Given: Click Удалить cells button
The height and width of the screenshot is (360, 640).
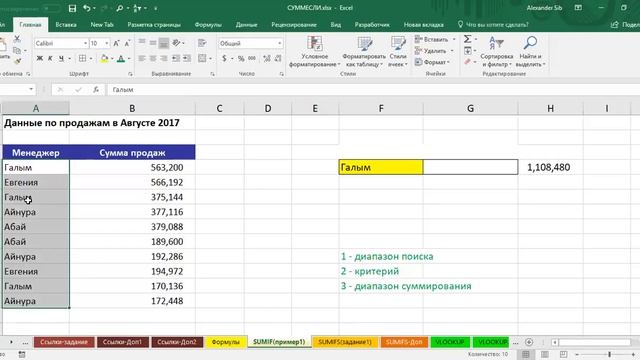Looking at the screenshot, I should [x=435, y=51].
